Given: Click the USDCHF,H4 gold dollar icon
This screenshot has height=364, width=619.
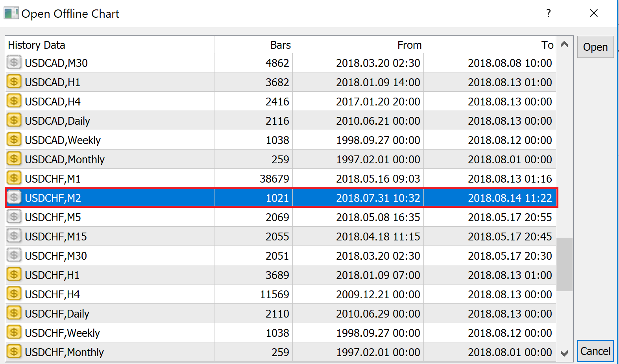Looking at the screenshot, I should pyautogui.click(x=14, y=294).
